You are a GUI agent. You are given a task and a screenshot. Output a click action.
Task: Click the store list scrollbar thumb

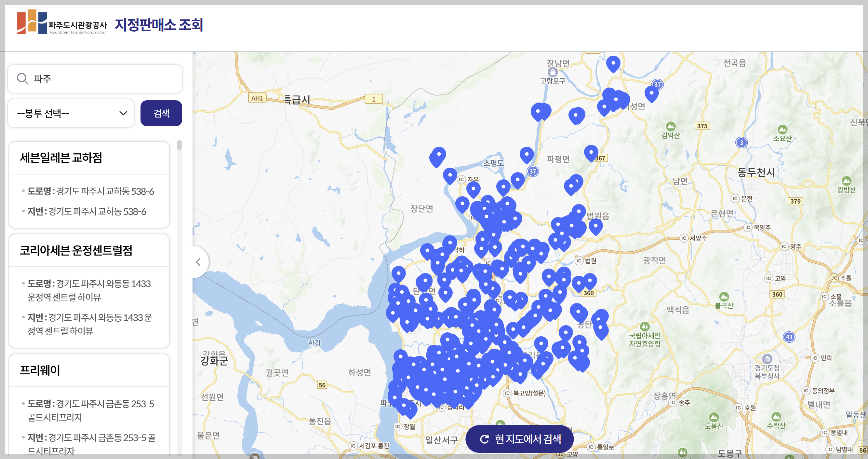179,146
